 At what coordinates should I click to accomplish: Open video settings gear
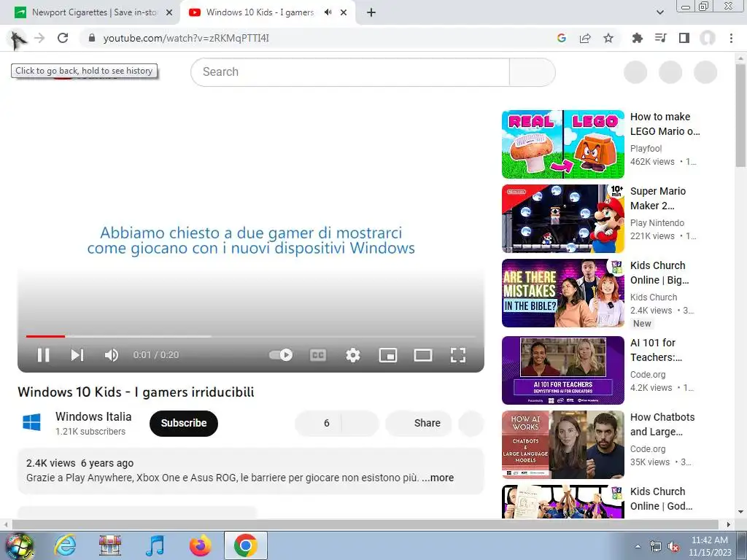pyautogui.click(x=353, y=355)
